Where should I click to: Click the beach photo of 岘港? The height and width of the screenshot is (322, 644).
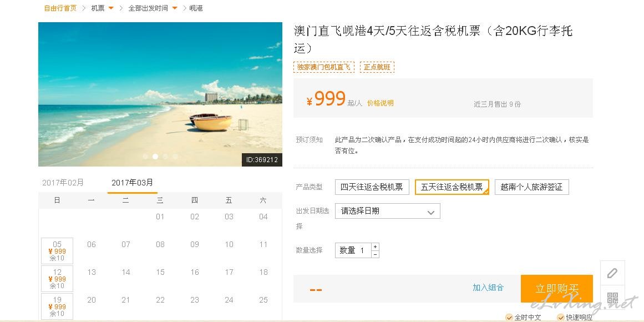160,94
